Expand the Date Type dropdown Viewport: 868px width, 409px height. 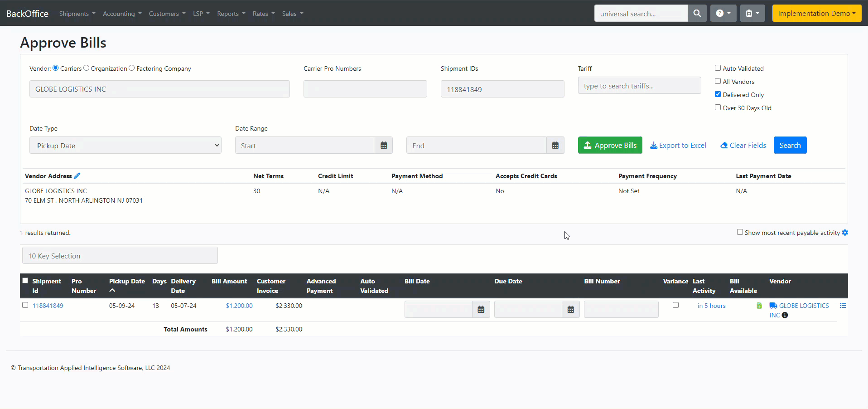pyautogui.click(x=125, y=146)
